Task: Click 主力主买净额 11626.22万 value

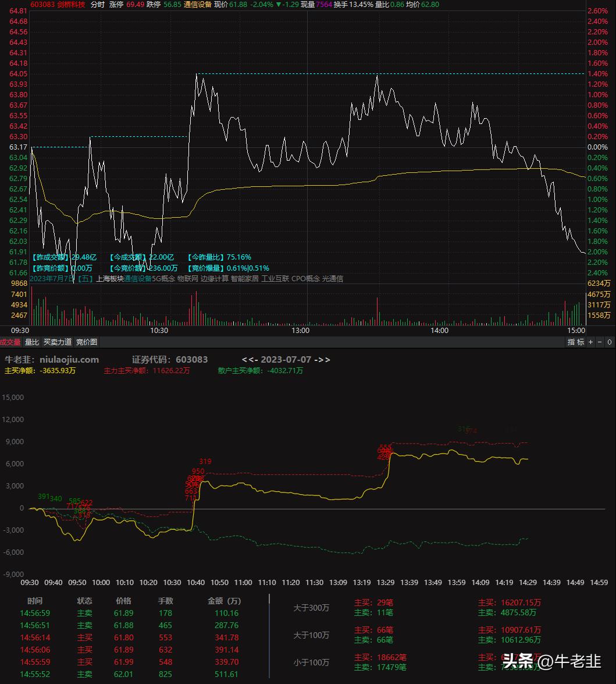Action: pyautogui.click(x=147, y=370)
